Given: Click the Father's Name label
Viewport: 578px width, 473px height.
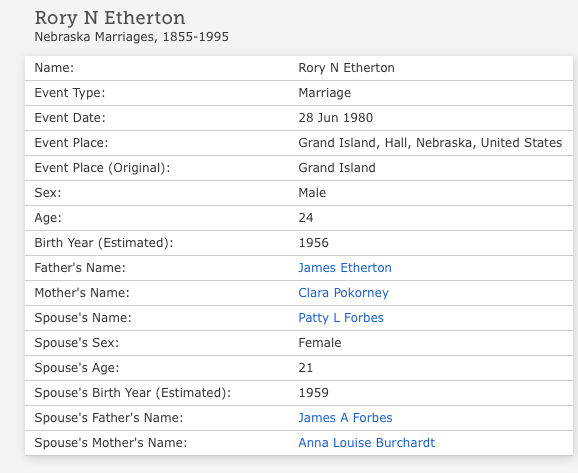Looking at the screenshot, I should point(80,268).
